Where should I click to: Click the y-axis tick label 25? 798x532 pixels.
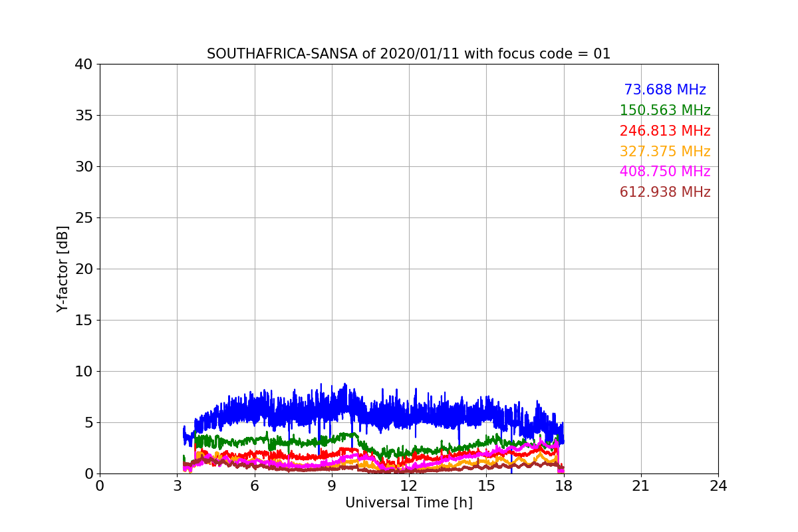pyautogui.click(x=84, y=218)
